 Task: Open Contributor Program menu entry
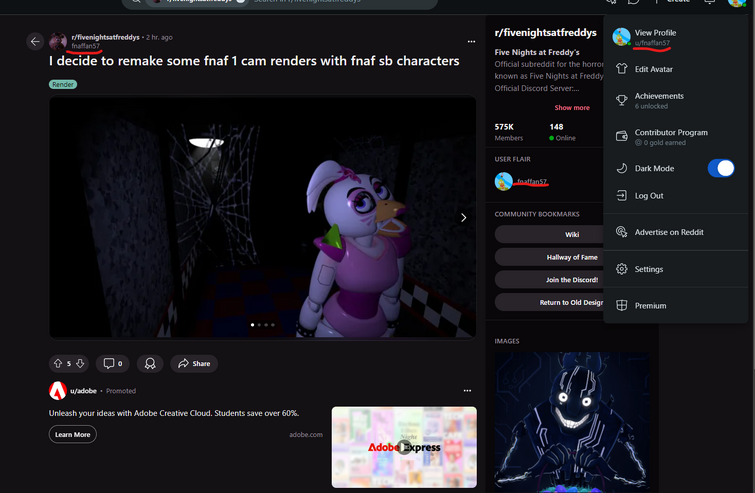pos(675,137)
